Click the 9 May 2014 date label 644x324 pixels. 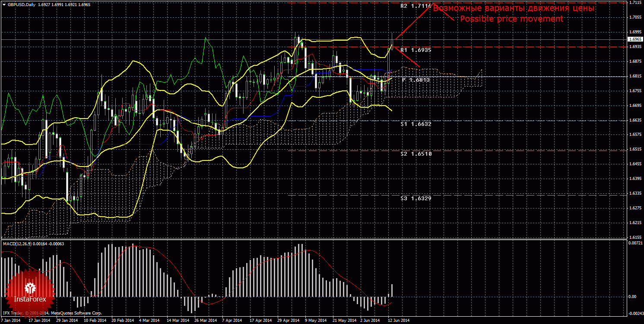[x=316, y=321]
